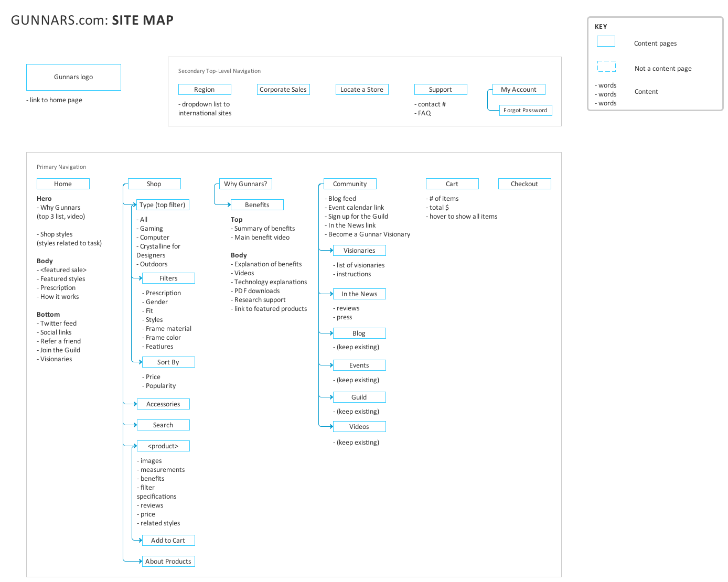The image size is (728, 582).
Task: Open the Cart box
Action: coord(452,184)
